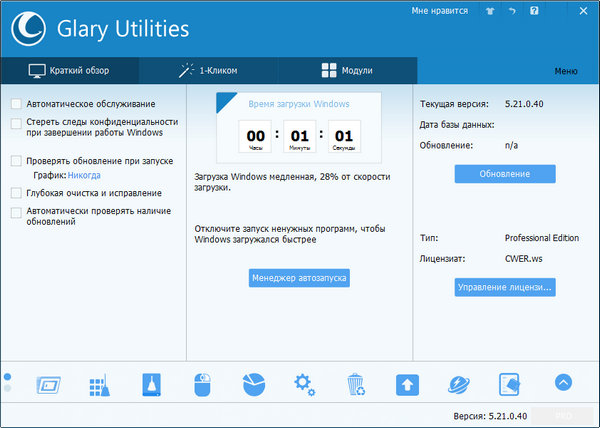The height and width of the screenshot is (428, 600).
Task: Open the t-shirt skin icon in title bar
Action: (490, 11)
